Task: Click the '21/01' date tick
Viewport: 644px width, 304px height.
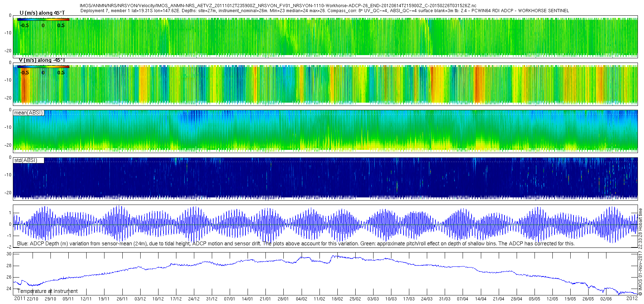Action: (x=265, y=299)
